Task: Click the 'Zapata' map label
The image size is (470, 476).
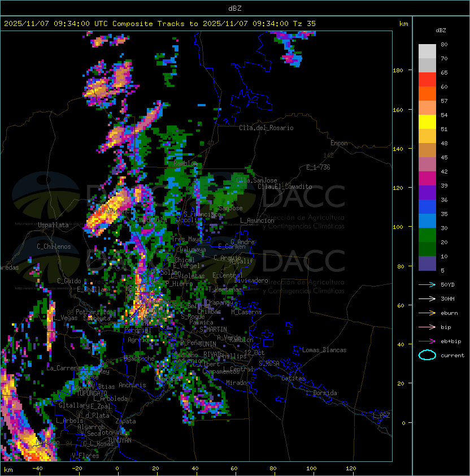Action: (x=125, y=421)
